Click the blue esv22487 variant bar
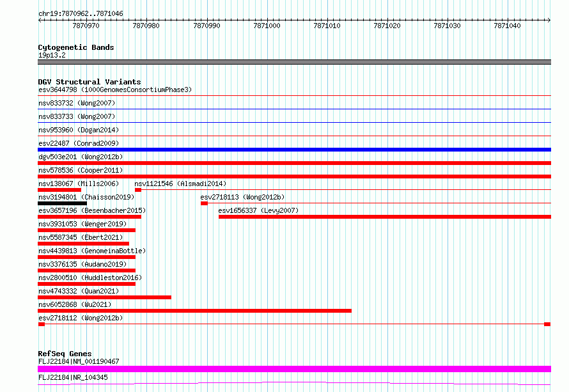This screenshot has width=569, height=392. click(294, 150)
